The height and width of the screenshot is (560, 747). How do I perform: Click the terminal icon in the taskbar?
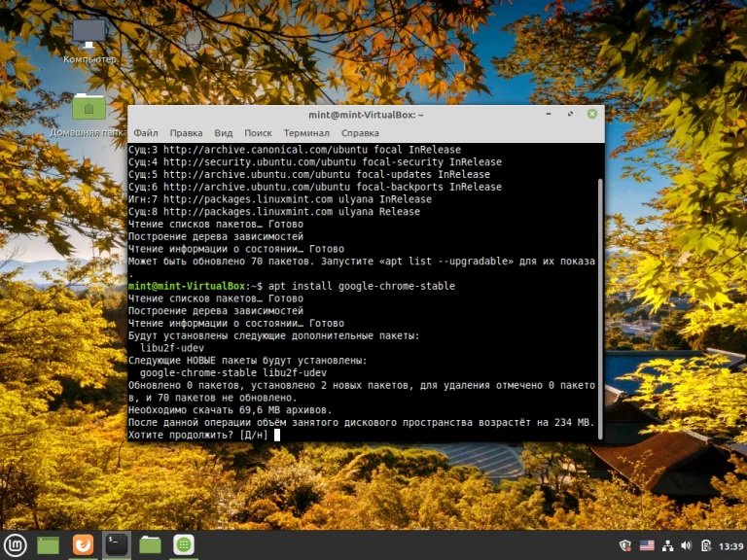pyautogui.click(x=117, y=545)
